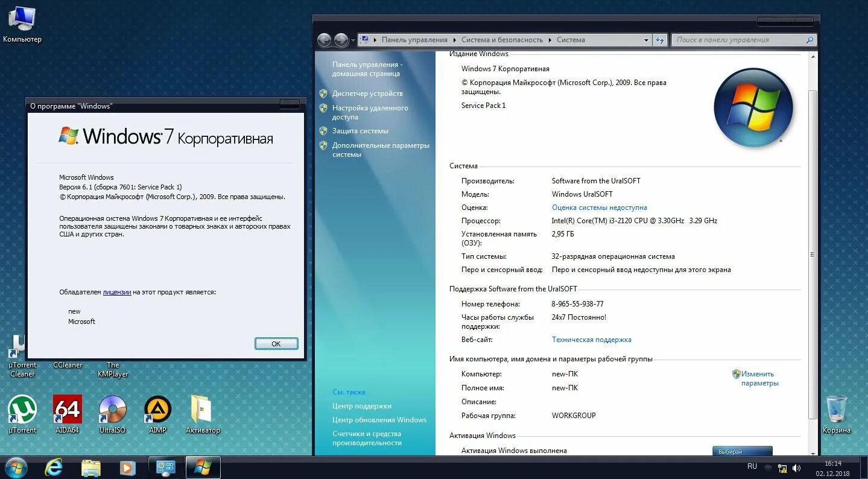
Task: Open Центр обновления Windows link
Action: pos(379,420)
